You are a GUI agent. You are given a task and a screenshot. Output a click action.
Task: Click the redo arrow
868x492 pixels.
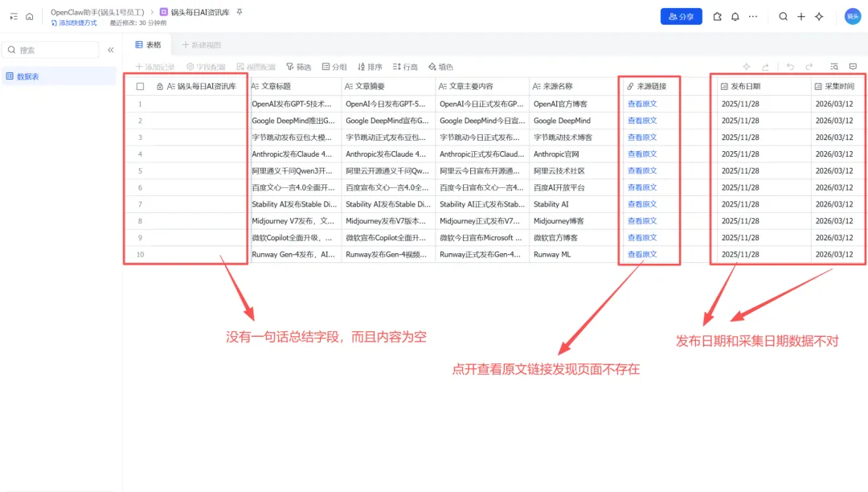coord(809,67)
